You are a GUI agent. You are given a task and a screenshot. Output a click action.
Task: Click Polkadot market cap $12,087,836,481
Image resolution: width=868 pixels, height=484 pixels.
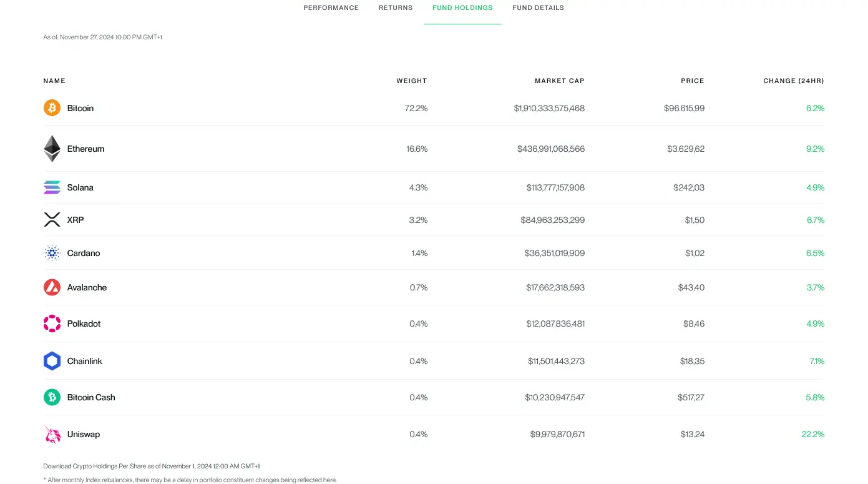coord(555,323)
